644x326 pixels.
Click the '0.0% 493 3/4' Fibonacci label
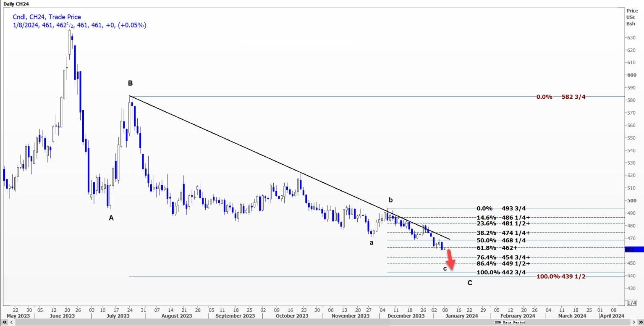point(501,208)
